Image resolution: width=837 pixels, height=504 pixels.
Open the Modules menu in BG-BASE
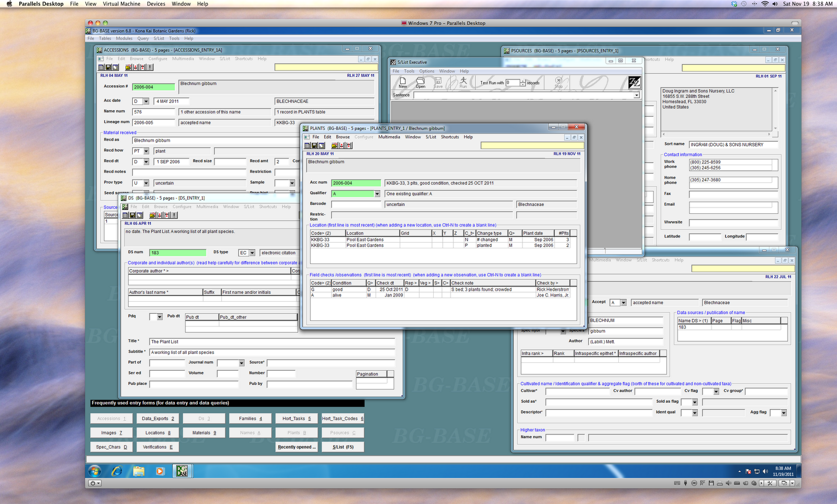point(124,38)
